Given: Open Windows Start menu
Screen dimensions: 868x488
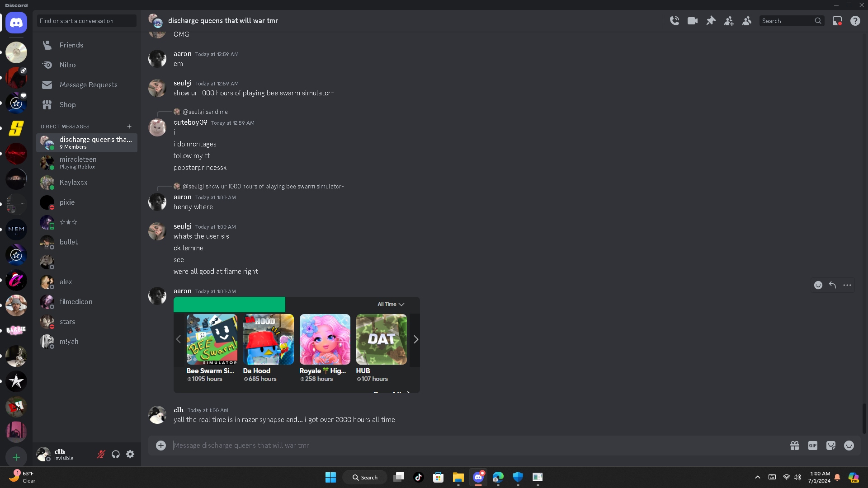Looking at the screenshot, I should click(331, 477).
